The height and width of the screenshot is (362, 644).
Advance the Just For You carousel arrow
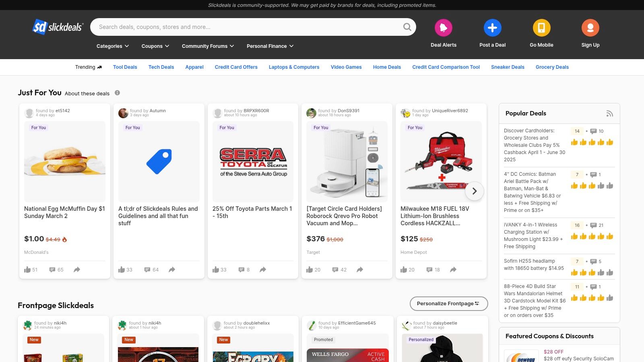point(475,191)
